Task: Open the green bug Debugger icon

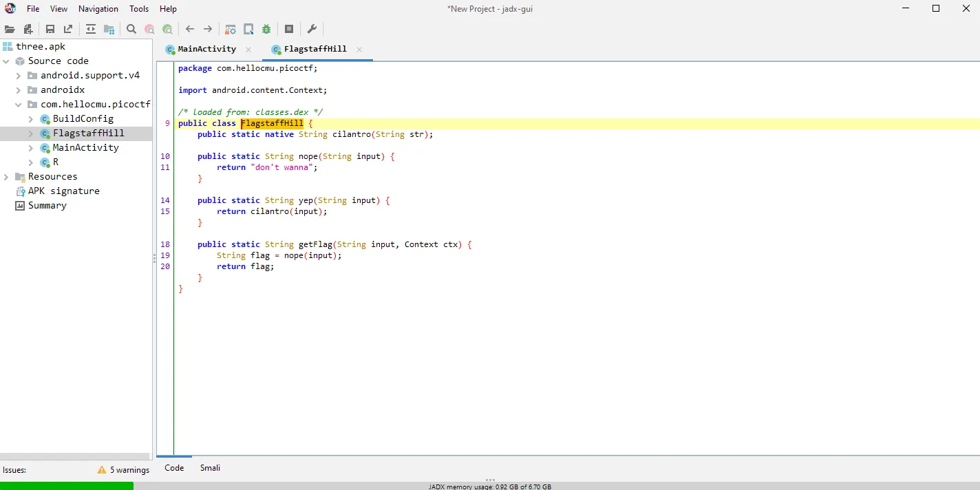Action: pyautogui.click(x=266, y=29)
